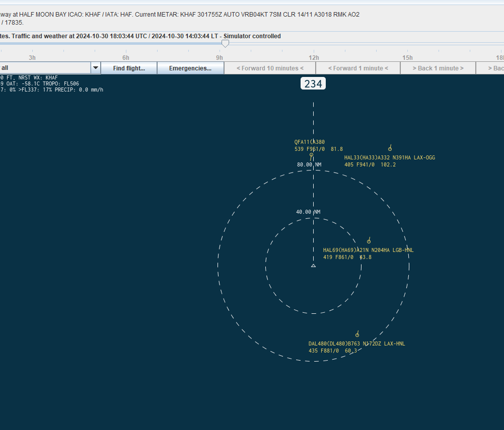Click the 'all' combo box field
Viewport: 504px width, 430px height.
point(45,68)
